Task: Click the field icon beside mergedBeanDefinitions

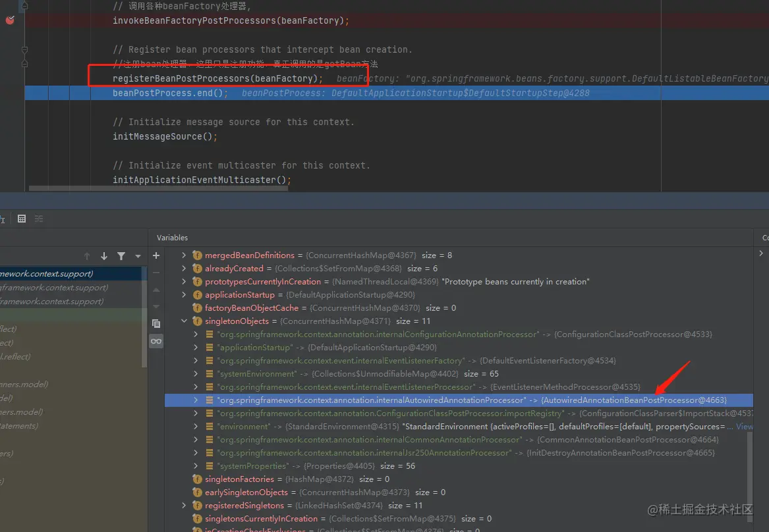Action: click(x=197, y=255)
